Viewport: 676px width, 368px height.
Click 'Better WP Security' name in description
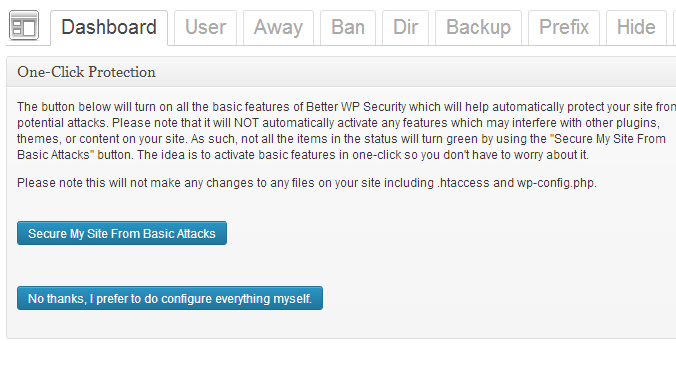[356, 107]
